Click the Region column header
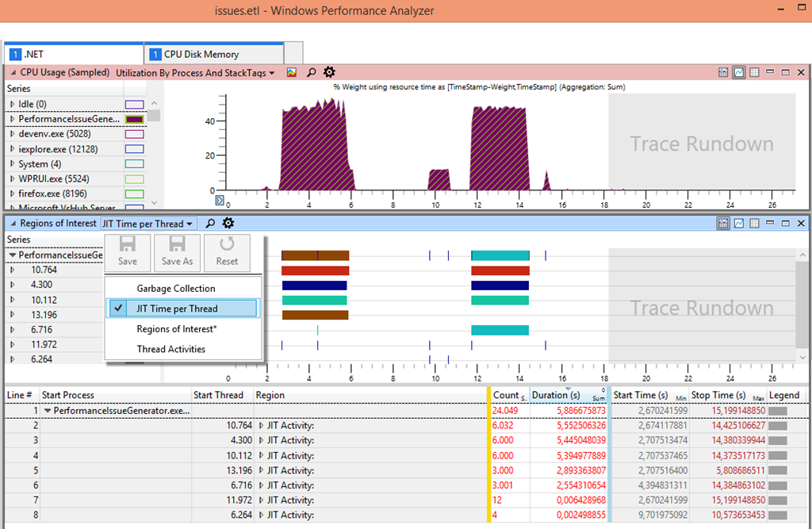This screenshot has width=812, height=529. coord(370,395)
